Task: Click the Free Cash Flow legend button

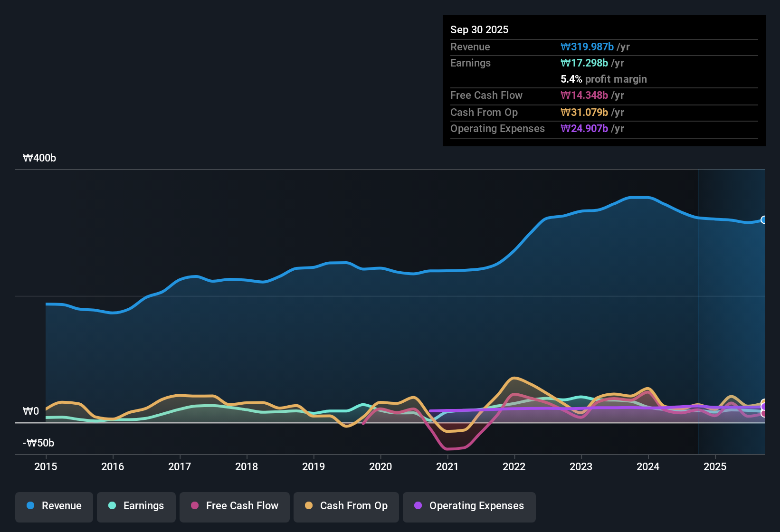Action: point(234,506)
